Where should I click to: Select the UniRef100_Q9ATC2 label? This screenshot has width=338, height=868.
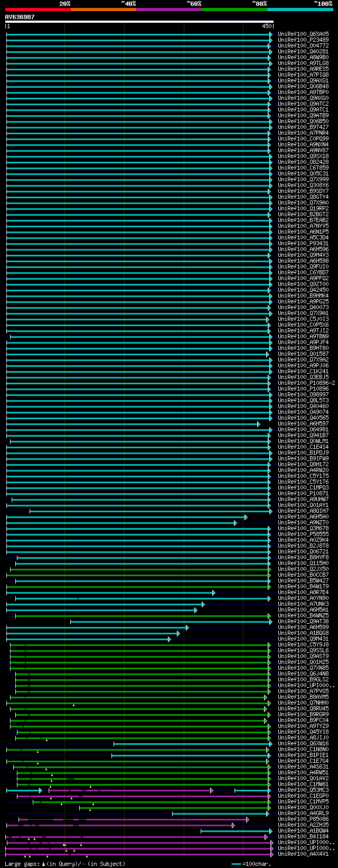click(x=303, y=104)
